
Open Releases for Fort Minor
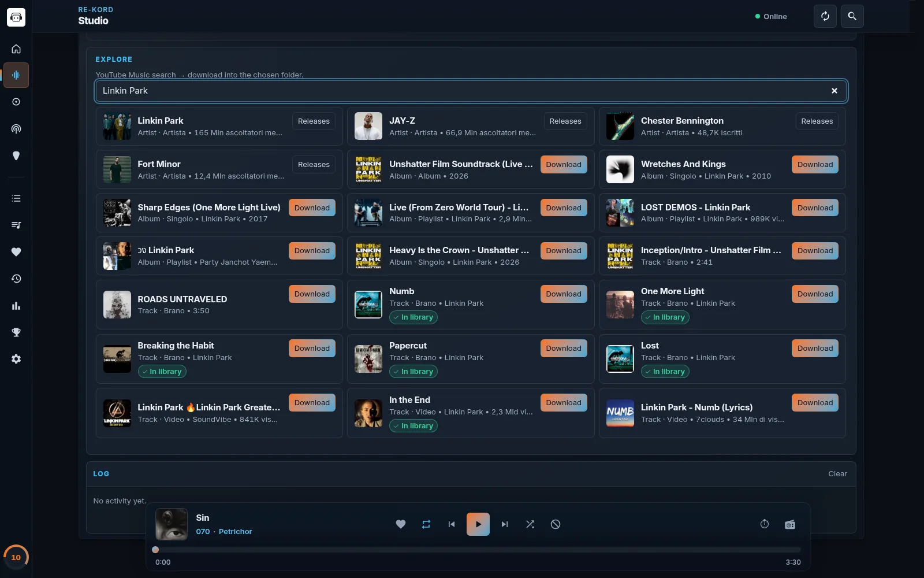[314, 165]
